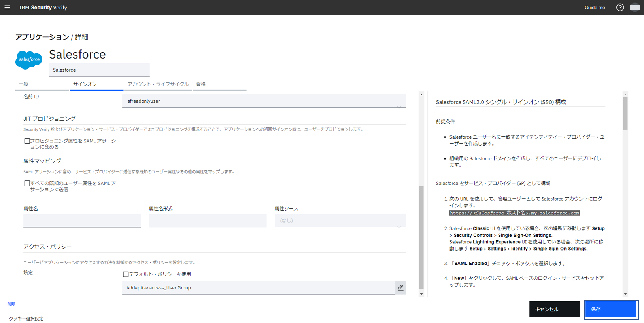Open the user profile avatar

pos(635,8)
